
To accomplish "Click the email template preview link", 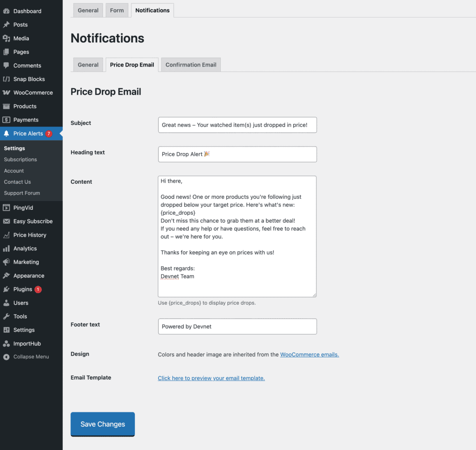I will click(x=211, y=378).
